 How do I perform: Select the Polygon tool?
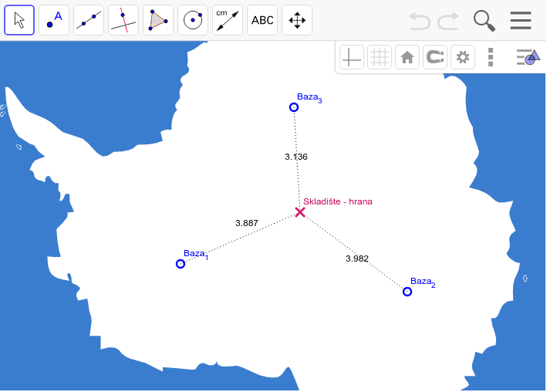coord(158,20)
